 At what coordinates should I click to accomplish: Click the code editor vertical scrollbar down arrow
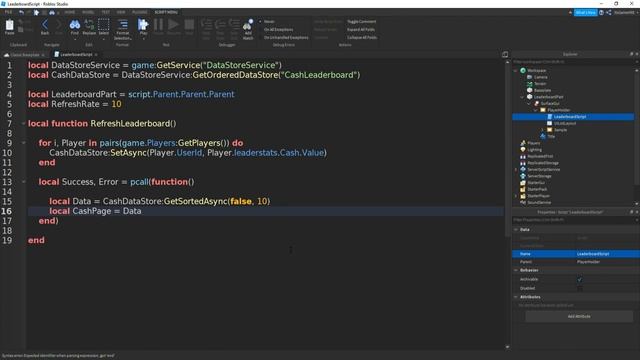tap(507, 347)
